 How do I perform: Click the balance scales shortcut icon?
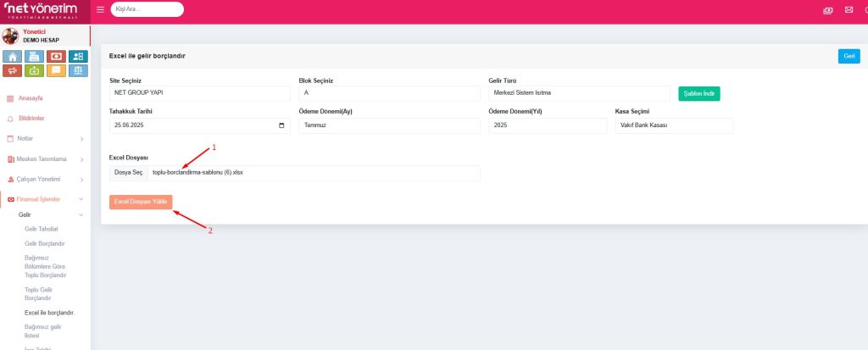[78, 71]
